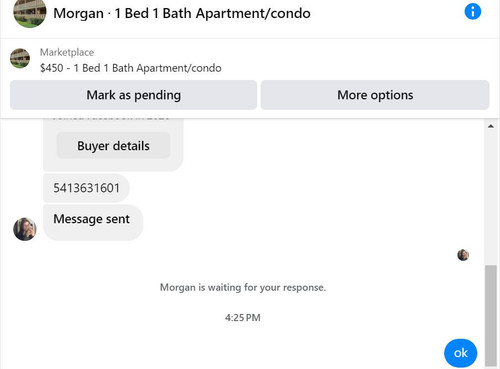Open the $450 - 1 Bed 1 Bath listing link
This screenshot has height=369, width=500.
click(131, 68)
